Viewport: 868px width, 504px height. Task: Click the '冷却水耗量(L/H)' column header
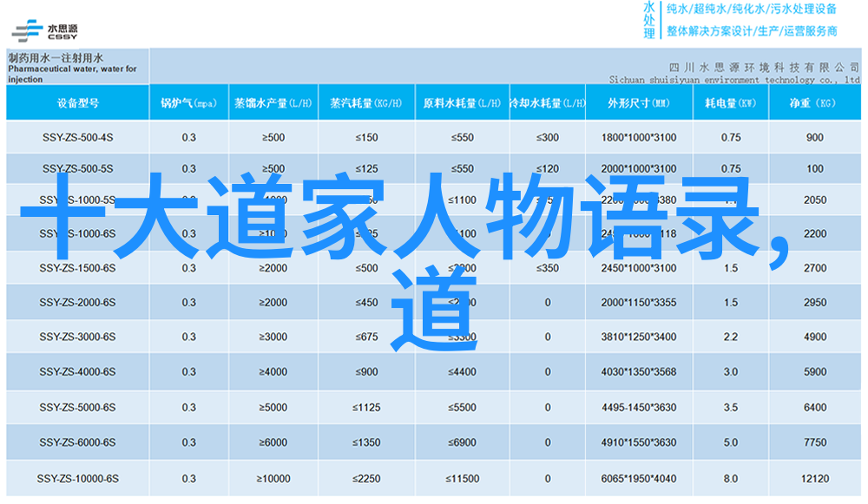548,103
